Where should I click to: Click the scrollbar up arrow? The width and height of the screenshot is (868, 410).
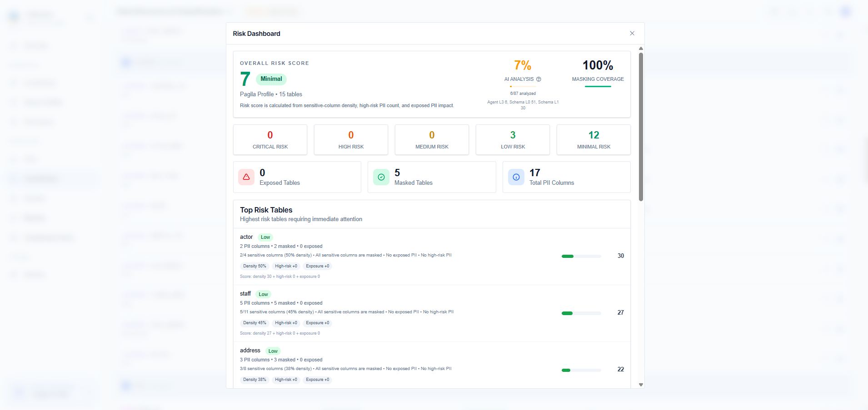pyautogui.click(x=641, y=48)
